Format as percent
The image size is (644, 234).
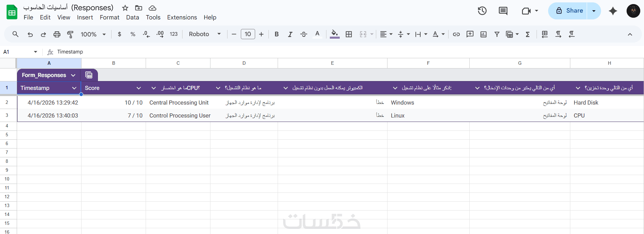pos(133,34)
